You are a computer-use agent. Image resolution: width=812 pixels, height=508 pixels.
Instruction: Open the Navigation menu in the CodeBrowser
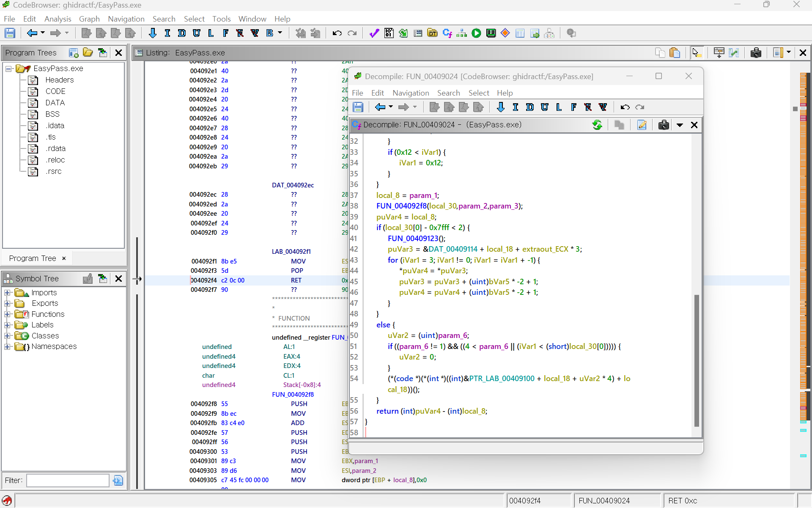coord(126,19)
